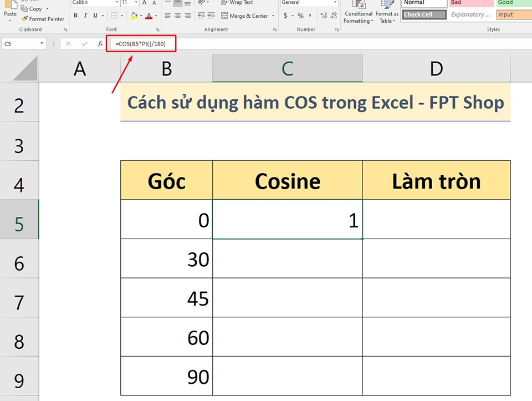Expand the Name Box cell reference dropdown
Screen dimensions: 532x401
(42, 43)
